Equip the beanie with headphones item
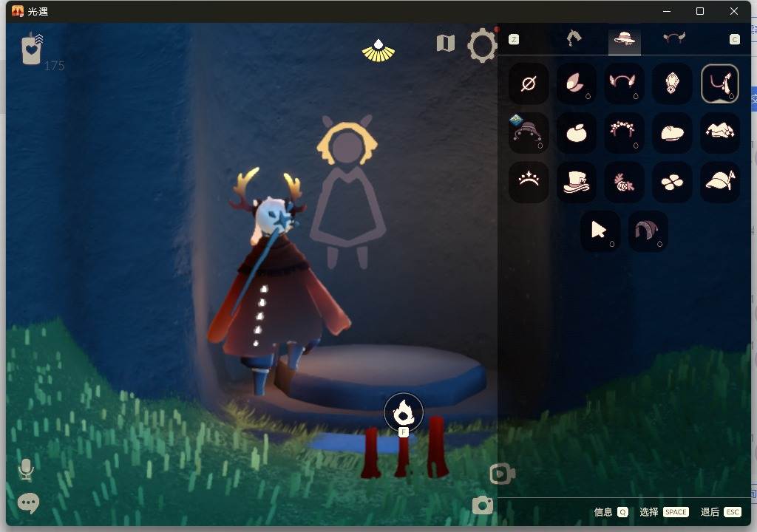The image size is (757, 532). (x=528, y=133)
